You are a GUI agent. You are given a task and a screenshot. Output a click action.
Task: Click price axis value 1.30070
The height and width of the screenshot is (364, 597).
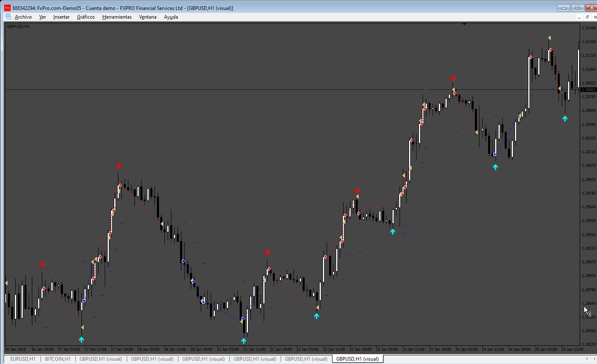(x=589, y=166)
